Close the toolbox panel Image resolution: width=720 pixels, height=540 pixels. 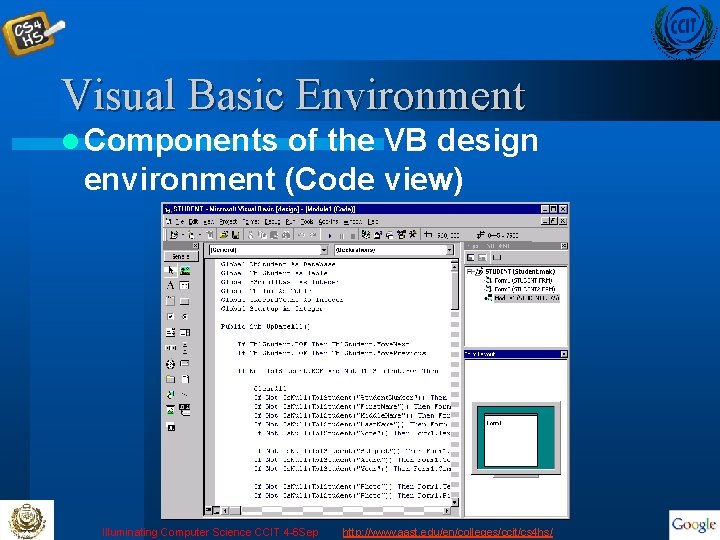[196, 246]
